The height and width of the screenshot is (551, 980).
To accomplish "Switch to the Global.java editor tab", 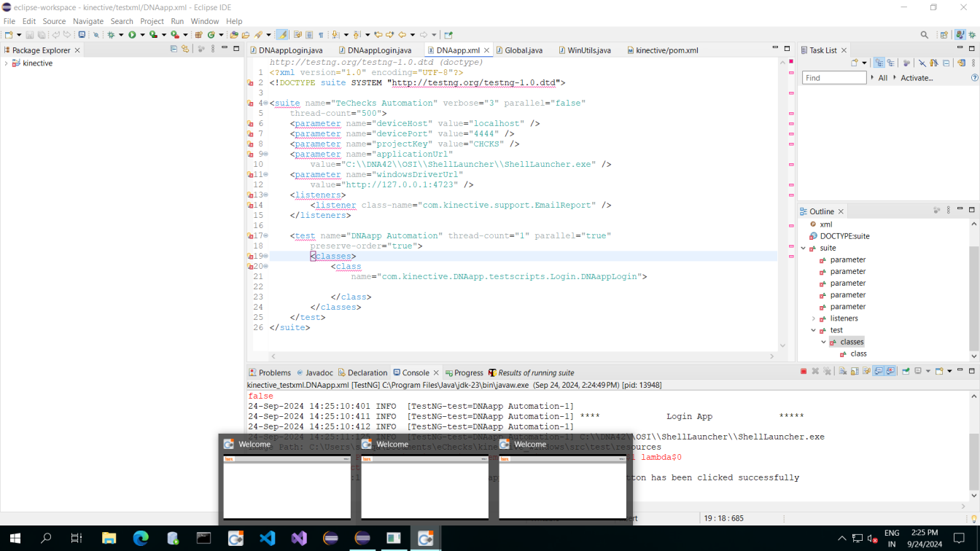I will tap(524, 50).
